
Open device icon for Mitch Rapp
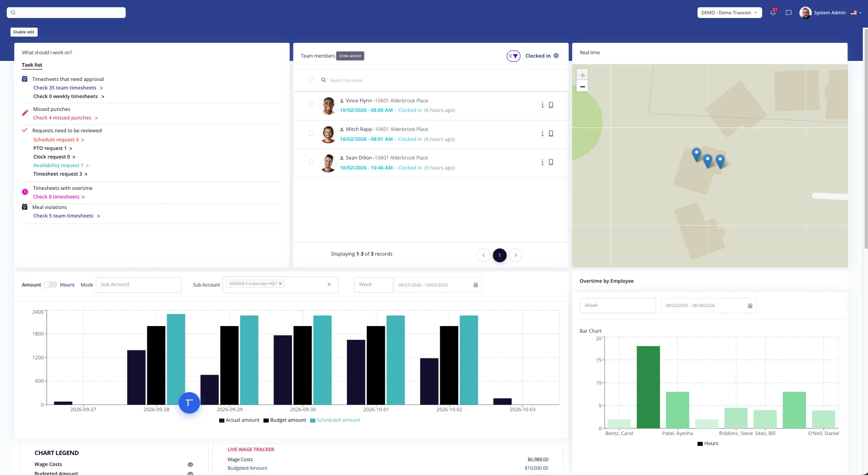coord(551,133)
